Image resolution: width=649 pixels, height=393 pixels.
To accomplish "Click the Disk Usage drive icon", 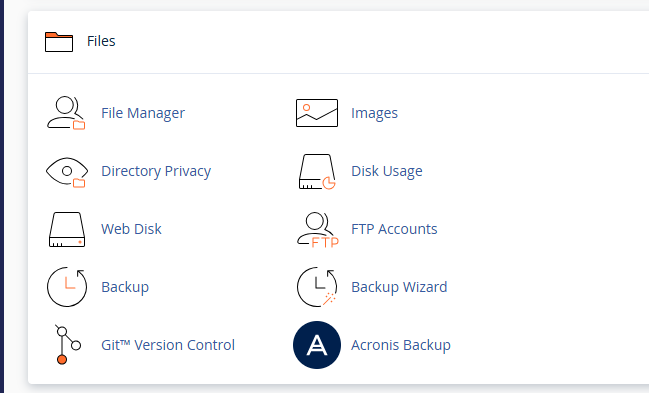I will tap(317, 171).
